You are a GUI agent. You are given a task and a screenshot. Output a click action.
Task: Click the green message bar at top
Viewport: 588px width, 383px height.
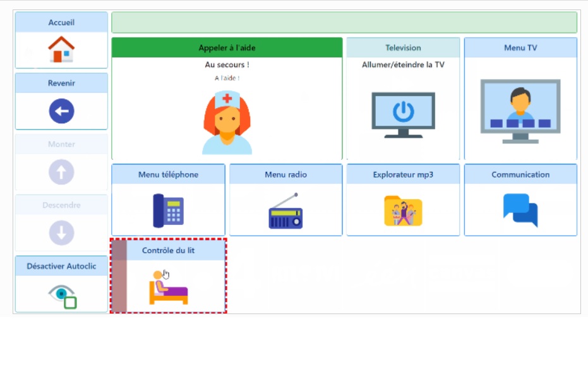tap(344, 22)
